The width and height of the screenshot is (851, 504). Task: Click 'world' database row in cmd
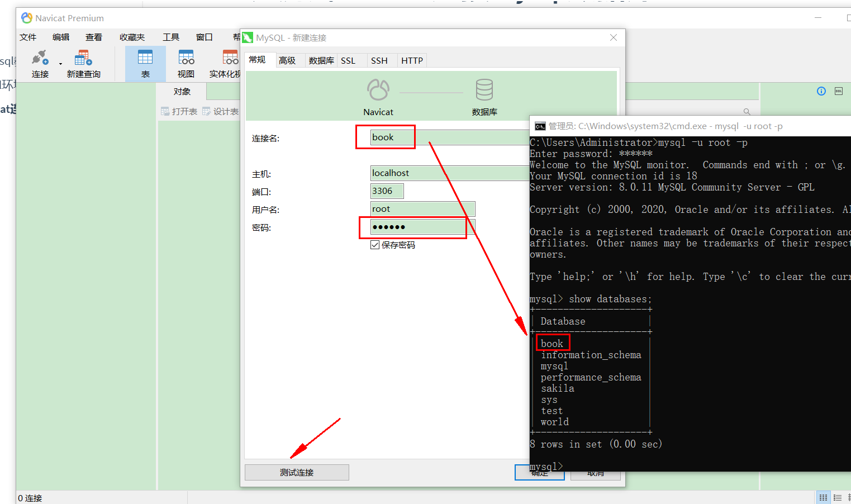554,422
